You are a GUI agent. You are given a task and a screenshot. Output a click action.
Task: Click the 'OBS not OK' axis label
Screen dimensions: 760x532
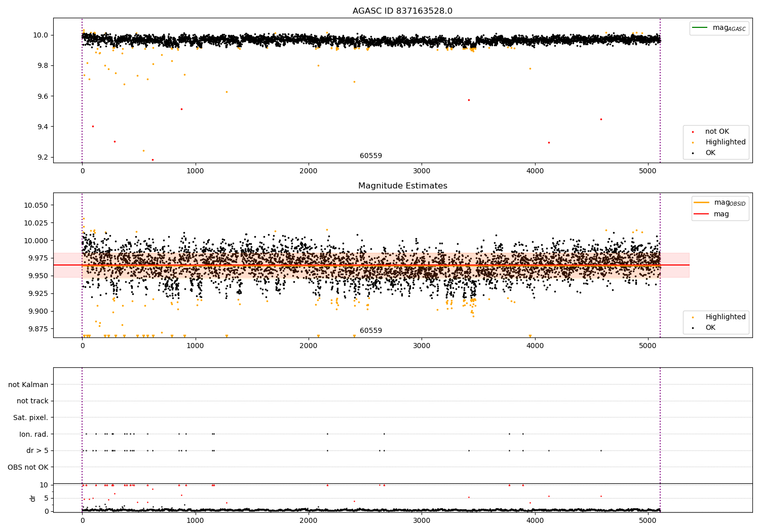(28, 467)
